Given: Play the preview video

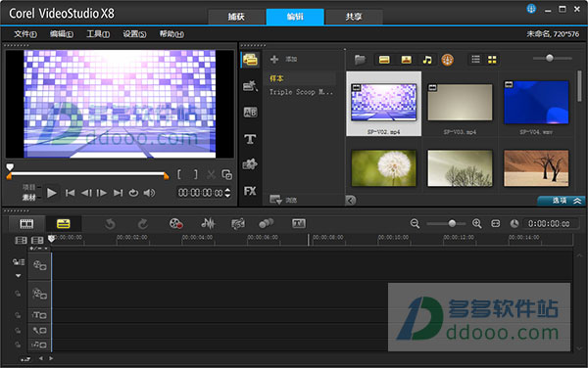Looking at the screenshot, I should pos(52,193).
